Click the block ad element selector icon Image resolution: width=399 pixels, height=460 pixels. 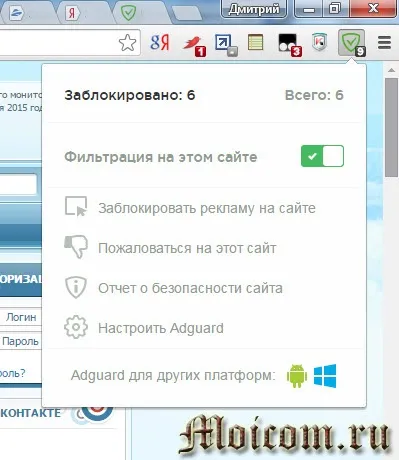coord(76,206)
